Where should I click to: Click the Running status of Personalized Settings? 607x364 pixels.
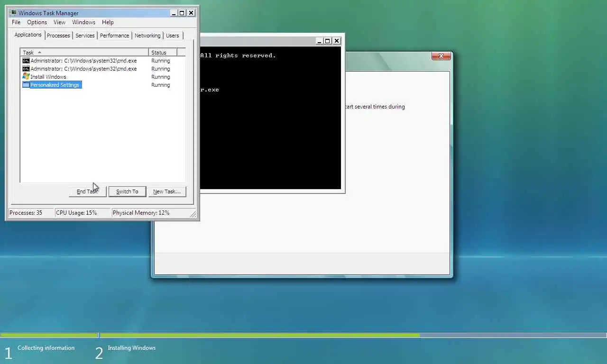(160, 85)
